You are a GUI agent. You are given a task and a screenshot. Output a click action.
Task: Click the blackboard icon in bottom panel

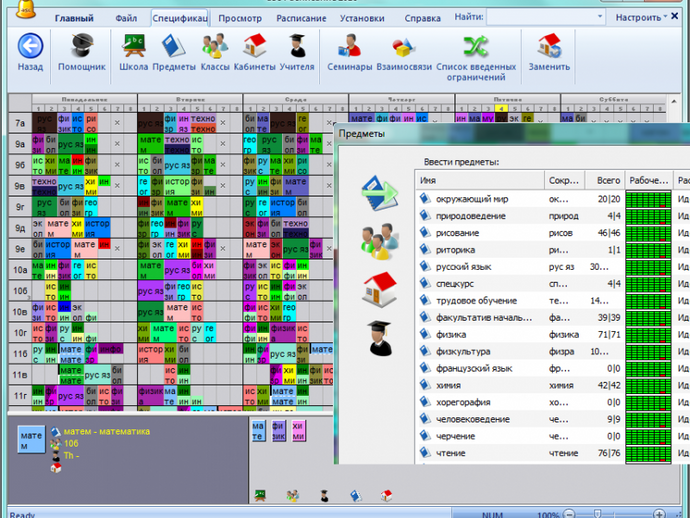[x=260, y=496]
